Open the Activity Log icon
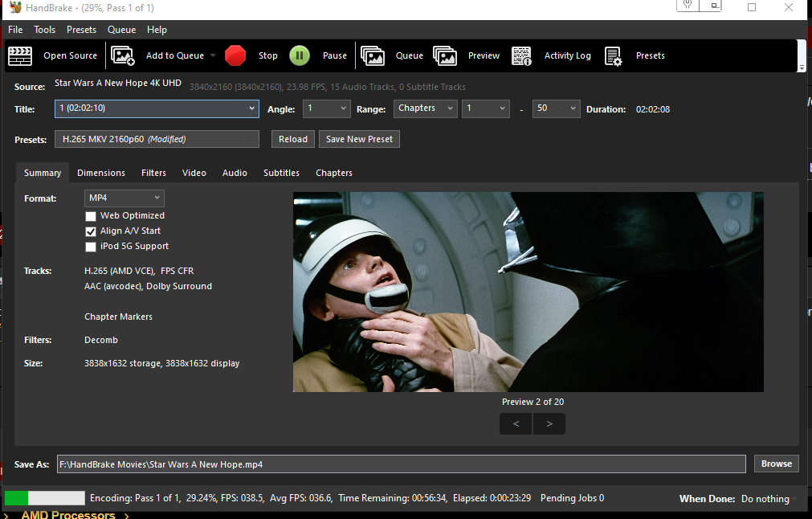812x519 pixels. 521,55
